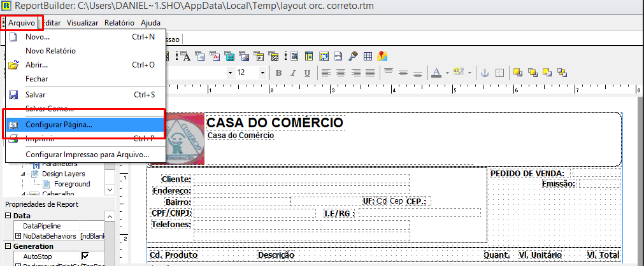Viewport: 644px width, 266px height.
Task: Justify text alignment
Action: tap(370, 73)
